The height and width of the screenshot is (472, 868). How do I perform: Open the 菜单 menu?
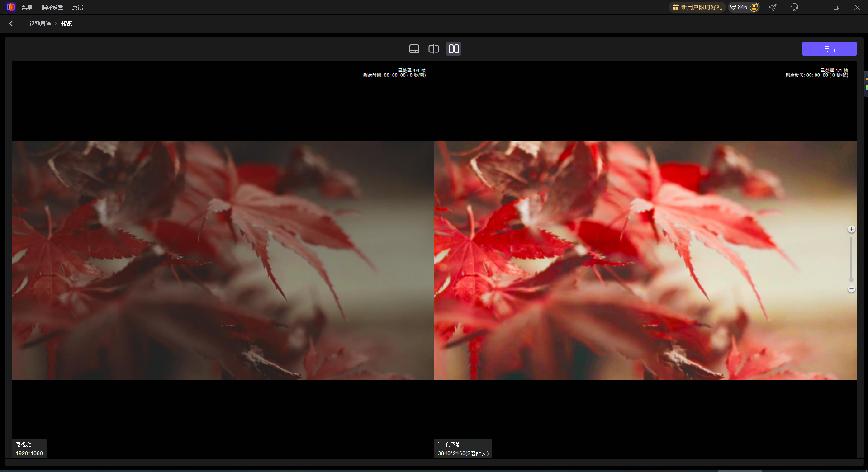point(27,7)
